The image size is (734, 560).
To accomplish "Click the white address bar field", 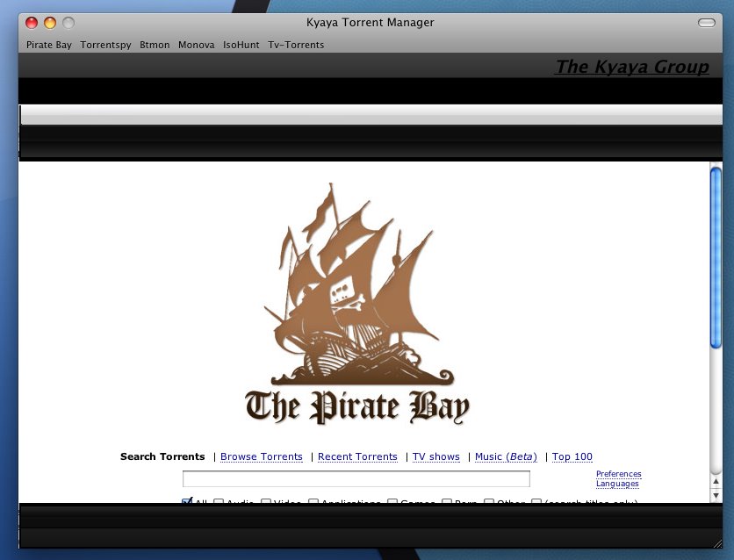I will coord(371,115).
